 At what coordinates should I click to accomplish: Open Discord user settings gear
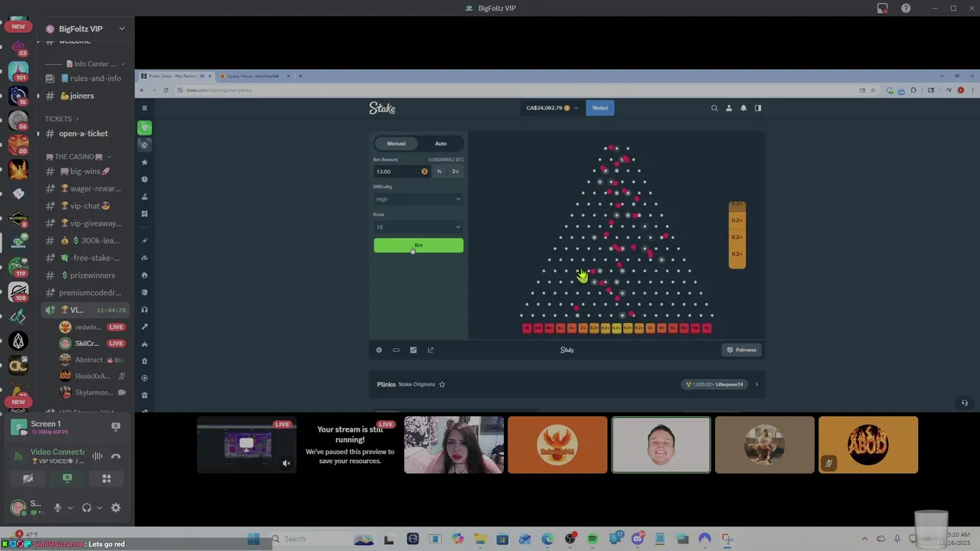(x=116, y=507)
